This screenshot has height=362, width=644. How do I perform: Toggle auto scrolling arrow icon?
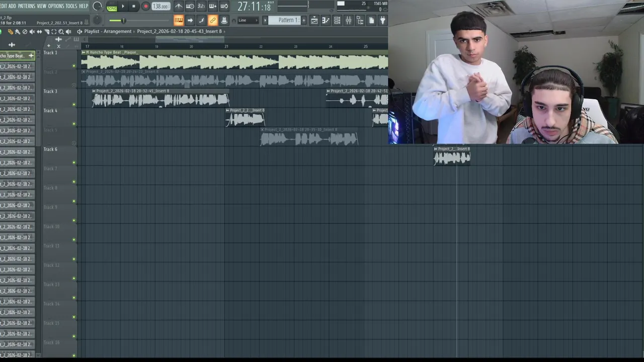(x=190, y=20)
